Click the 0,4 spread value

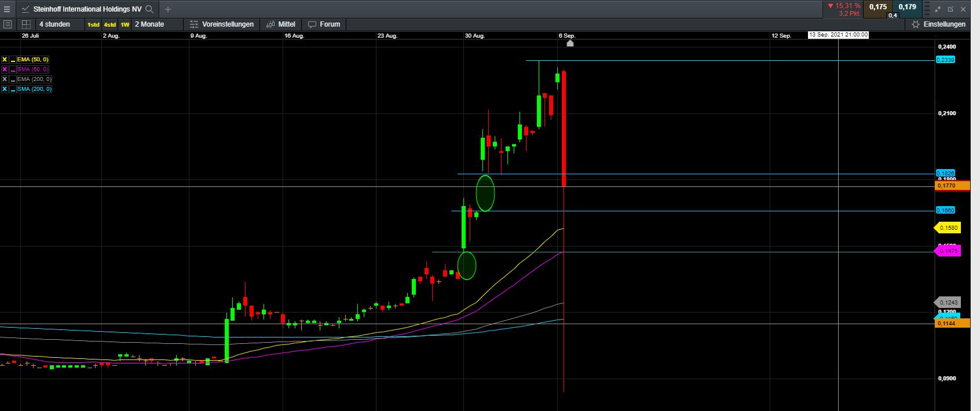893,16
